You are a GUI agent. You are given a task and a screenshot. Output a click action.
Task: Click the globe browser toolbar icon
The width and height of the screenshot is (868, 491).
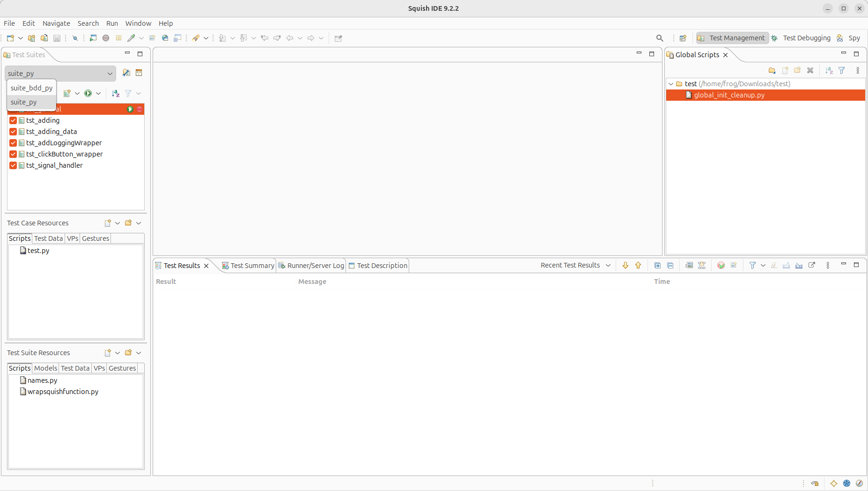point(165,38)
